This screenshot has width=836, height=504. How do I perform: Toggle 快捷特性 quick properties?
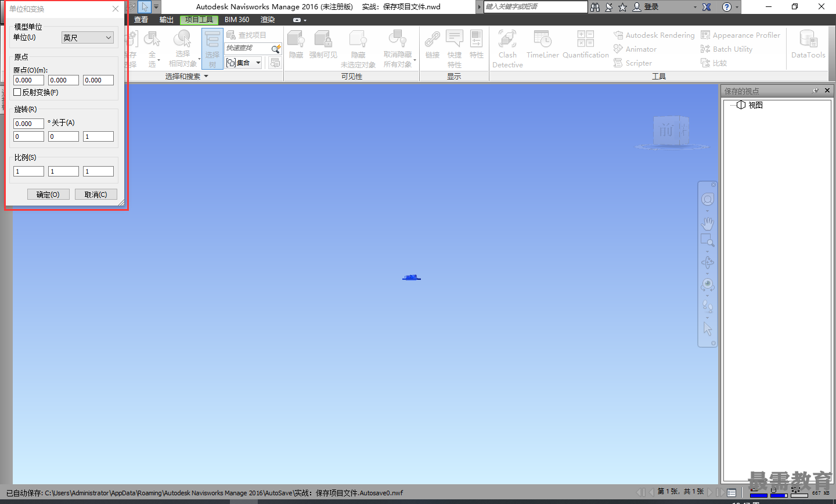coord(454,49)
